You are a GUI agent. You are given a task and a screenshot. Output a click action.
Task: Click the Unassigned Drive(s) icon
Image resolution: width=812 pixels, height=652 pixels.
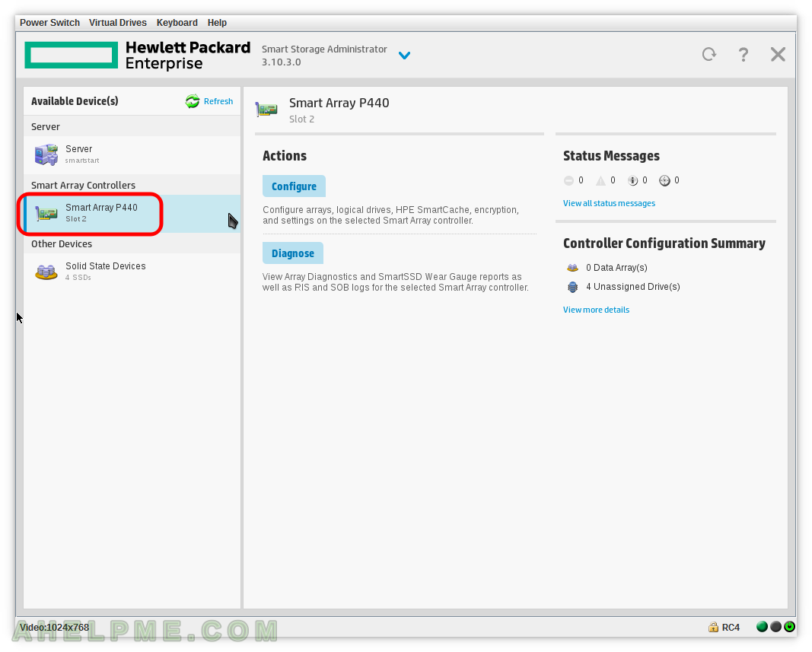(x=572, y=287)
